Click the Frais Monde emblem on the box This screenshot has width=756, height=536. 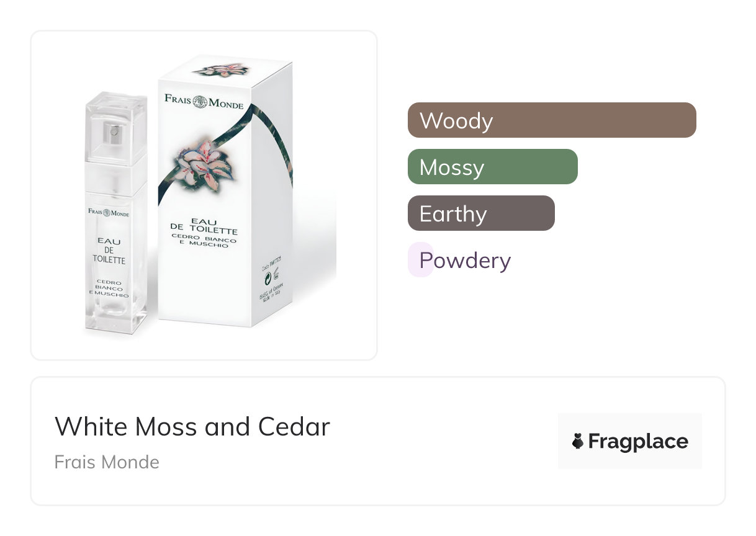click(x=200, y=102)
